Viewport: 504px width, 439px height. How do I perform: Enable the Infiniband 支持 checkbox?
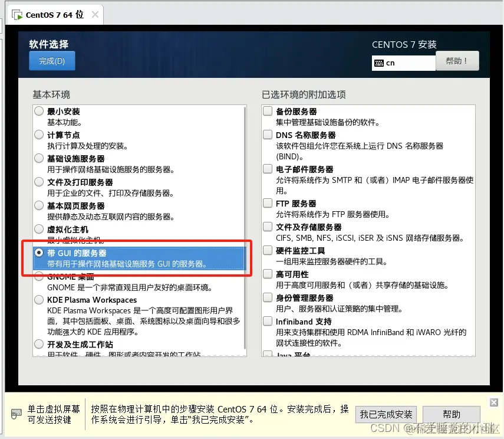(x=268, y=321)
